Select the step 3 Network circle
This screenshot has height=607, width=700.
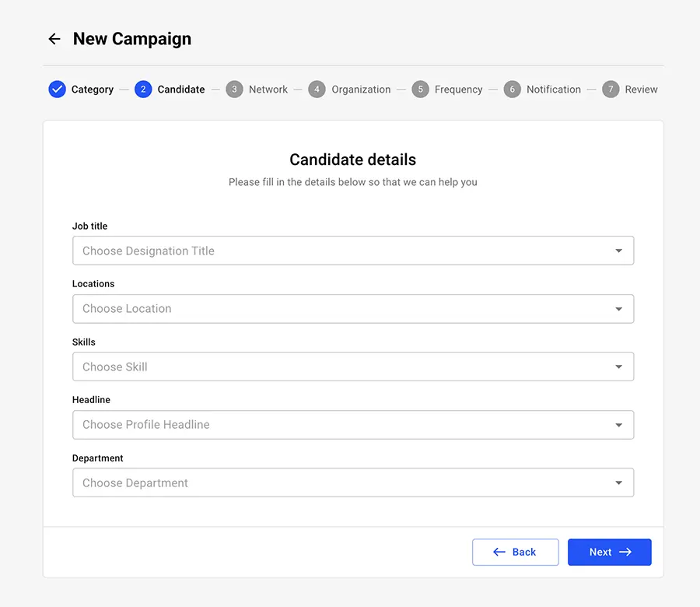(234, 89)
